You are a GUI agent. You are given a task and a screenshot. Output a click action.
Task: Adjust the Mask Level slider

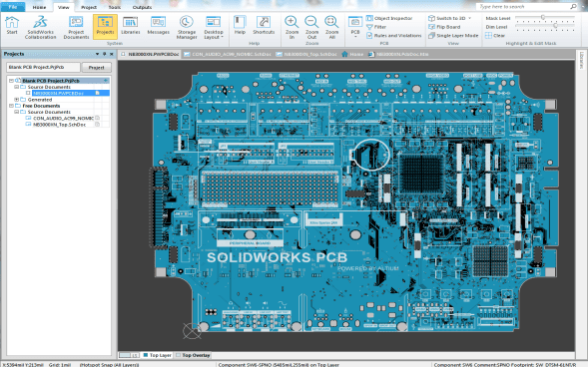(543, 17)
